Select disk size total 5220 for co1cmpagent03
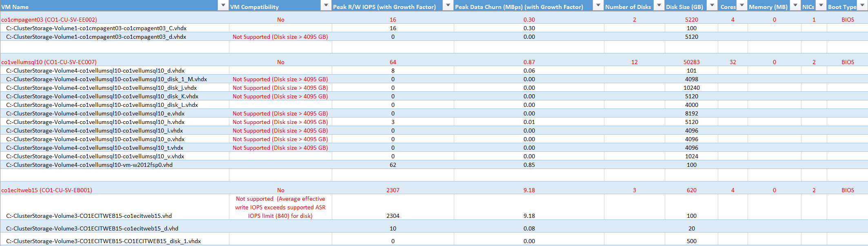The height and width of the screenshot is (246, 868). pyautogui.click(x=692, y=20)
